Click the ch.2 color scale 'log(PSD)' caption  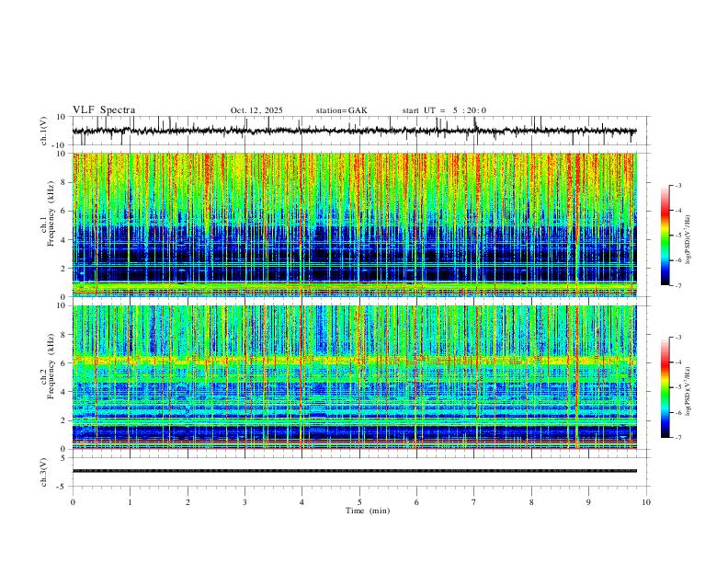[x=688, y=391]
